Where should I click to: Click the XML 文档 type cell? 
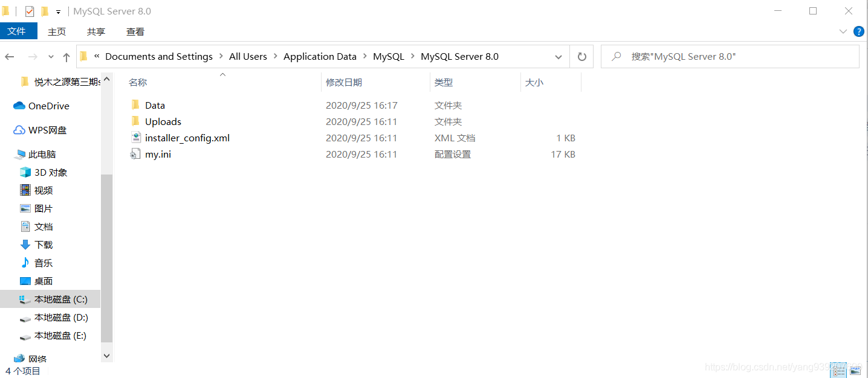click(x=455, y=138)
